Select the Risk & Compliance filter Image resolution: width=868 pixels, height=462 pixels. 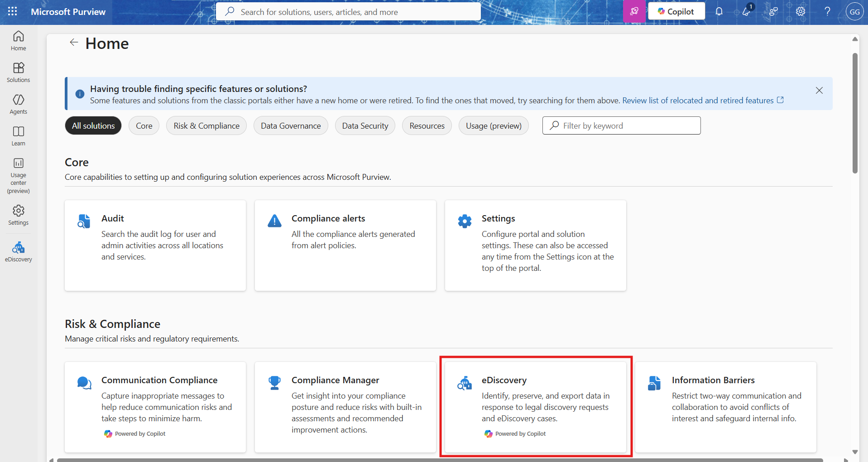point(206,125)
